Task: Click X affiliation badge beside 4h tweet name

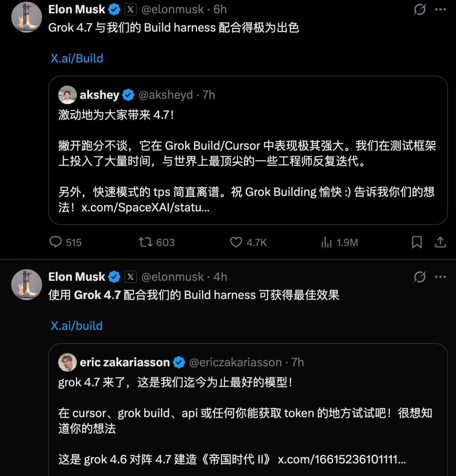Action: pyautogui.click(x=130, y=277)
